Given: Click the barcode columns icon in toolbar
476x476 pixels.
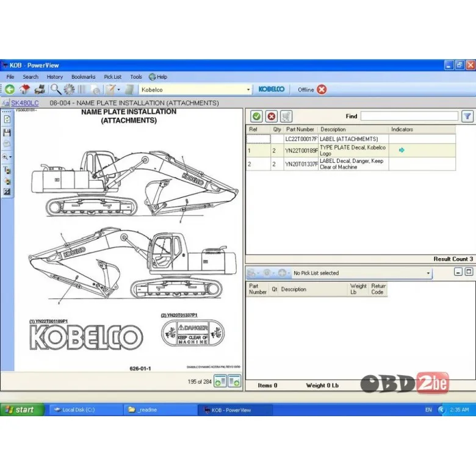Looking at the screenshot, I should click(82, 90).
